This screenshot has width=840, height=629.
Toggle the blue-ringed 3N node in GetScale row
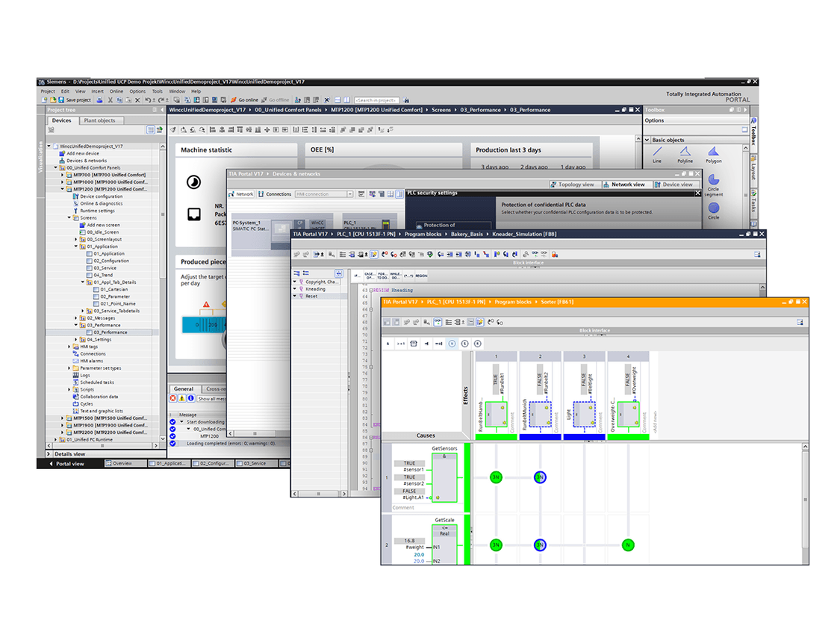[540, 545]
